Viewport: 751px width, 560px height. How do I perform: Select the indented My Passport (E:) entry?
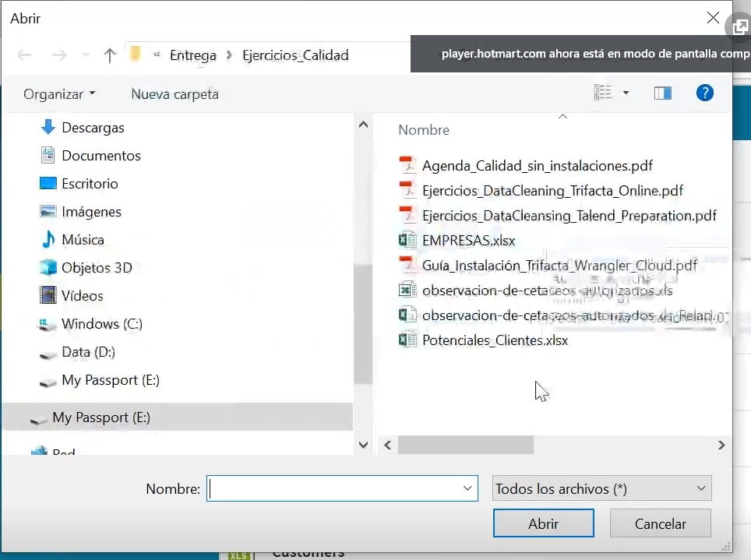(x=111, y=380)
